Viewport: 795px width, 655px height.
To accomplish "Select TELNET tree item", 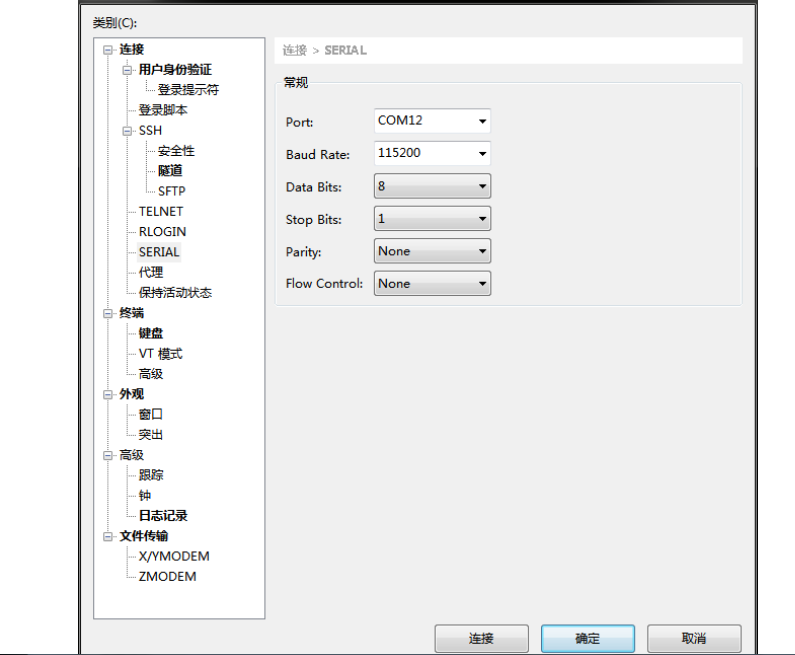I will (161, 212).
